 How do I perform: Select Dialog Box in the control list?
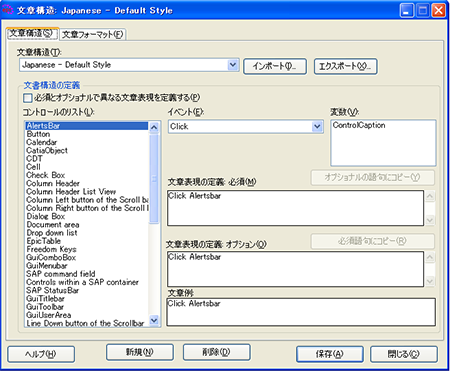pyautogui.click(x=86, y=216)
